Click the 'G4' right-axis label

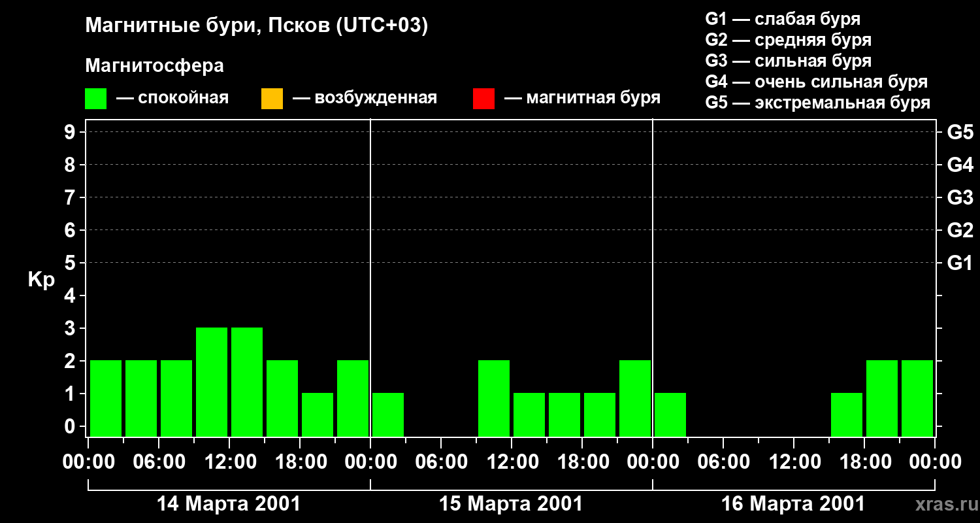tap(960, 165)
